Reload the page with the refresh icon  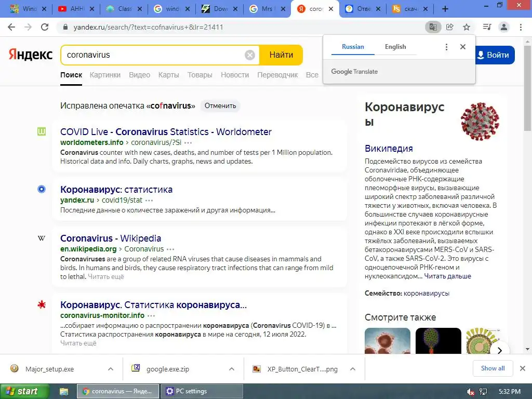click(x=45, y=27)
